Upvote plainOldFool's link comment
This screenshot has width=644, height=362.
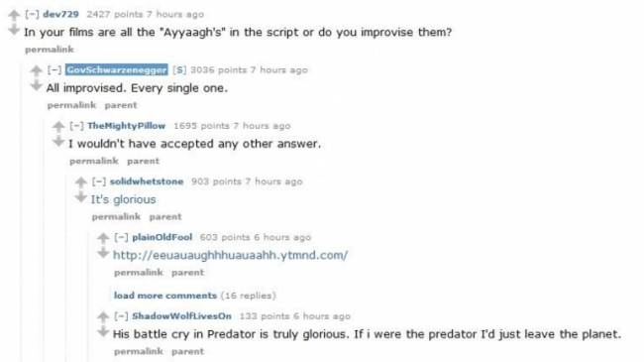tap(103, 238)
